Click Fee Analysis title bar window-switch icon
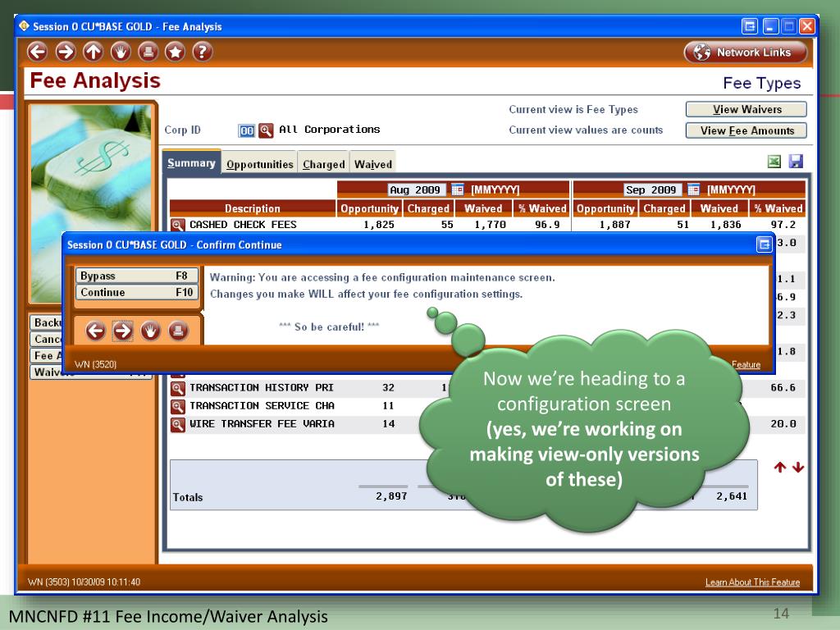This screenshot has height=630, width=840. [x=750, y=26]
